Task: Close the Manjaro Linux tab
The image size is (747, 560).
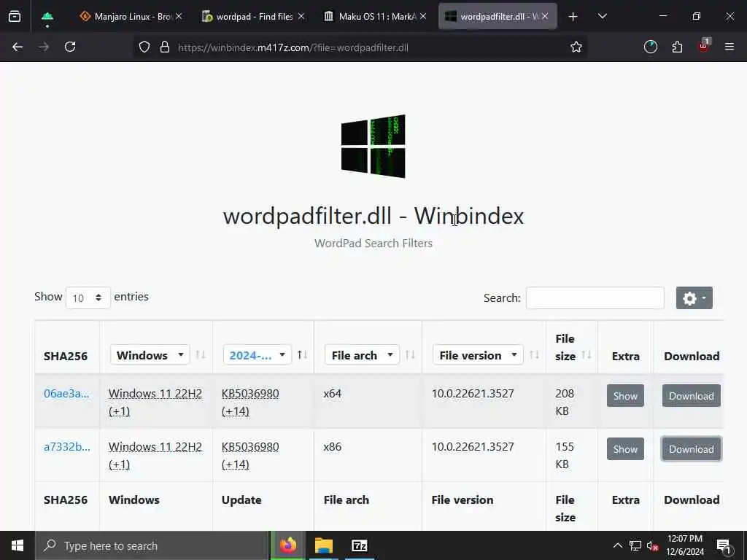Action: (x=179, y=17)
